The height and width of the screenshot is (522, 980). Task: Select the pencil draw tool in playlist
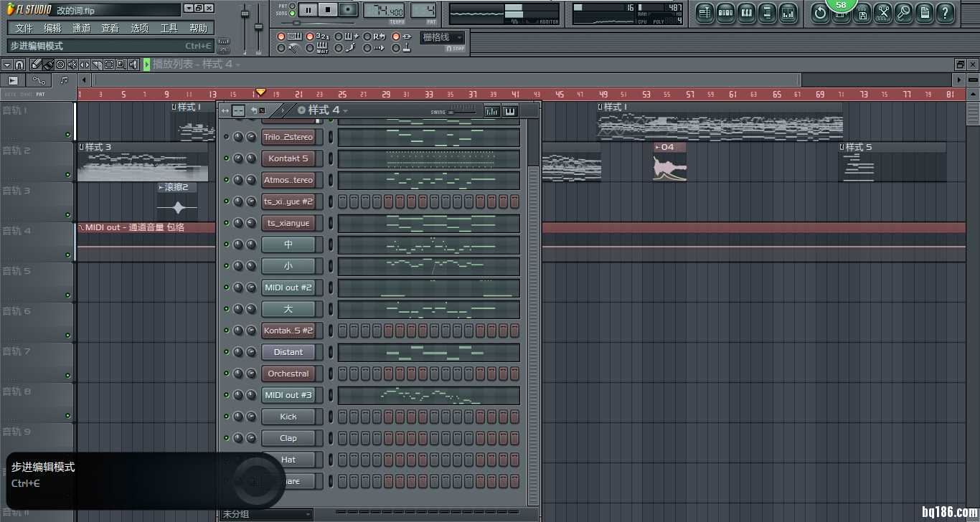pyautogui.click(x=36, y=65)
